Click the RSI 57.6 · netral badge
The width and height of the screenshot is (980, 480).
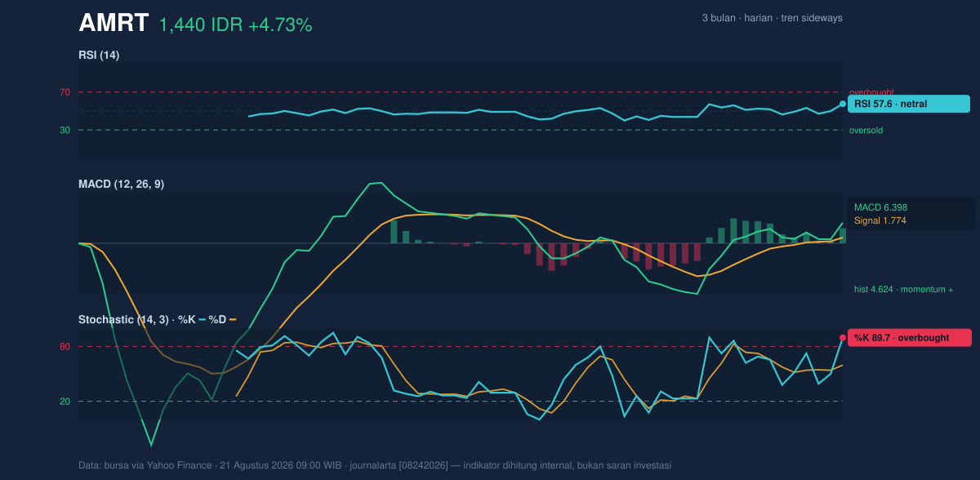909,104
